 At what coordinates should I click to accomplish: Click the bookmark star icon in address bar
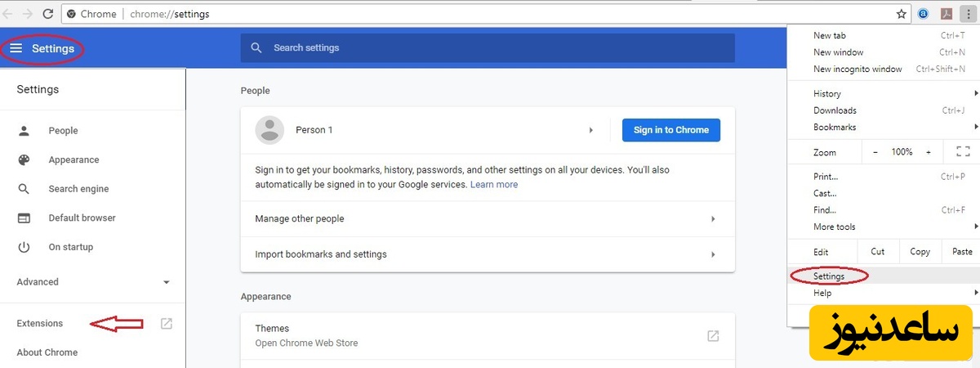point(902,14)
